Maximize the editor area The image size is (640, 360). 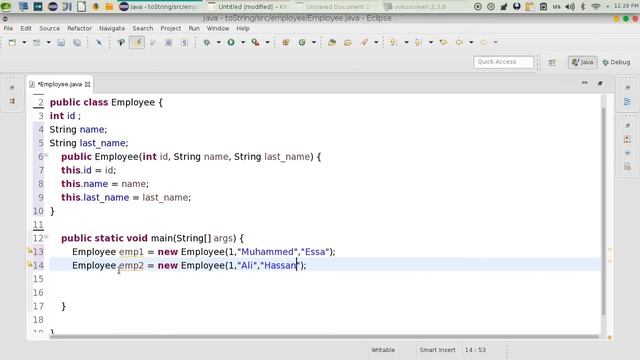click(600, 83)
